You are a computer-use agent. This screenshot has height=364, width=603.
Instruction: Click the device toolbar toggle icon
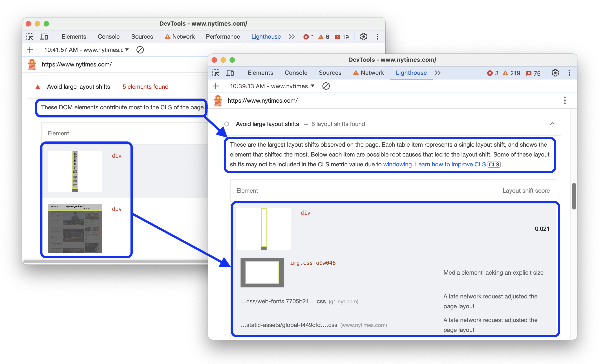pos(45,37)
